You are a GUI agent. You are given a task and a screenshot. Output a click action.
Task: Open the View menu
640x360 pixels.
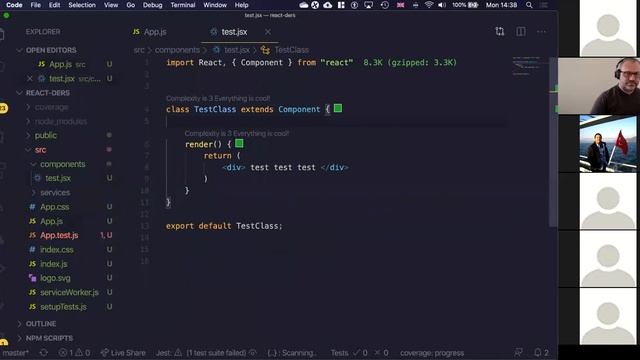[x=111, y=5]
